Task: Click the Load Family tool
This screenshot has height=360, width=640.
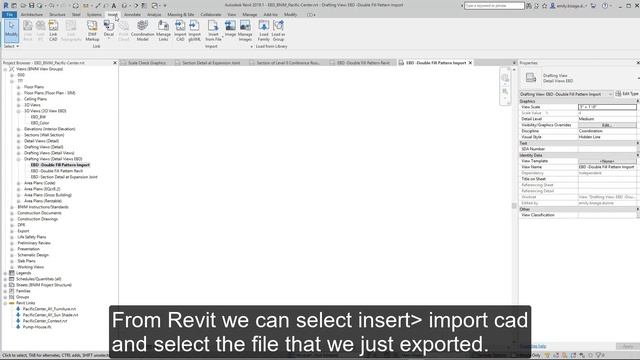Action: coord(264,31)
